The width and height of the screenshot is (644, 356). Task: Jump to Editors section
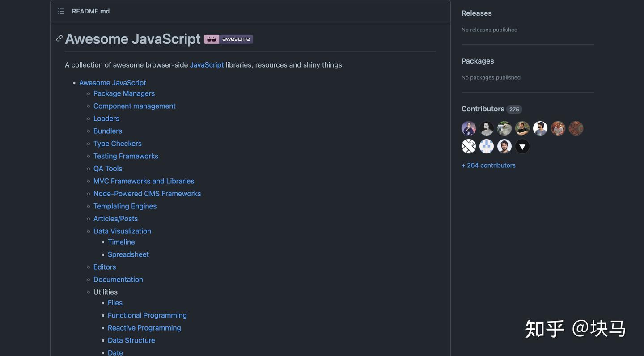coord(105,267)
